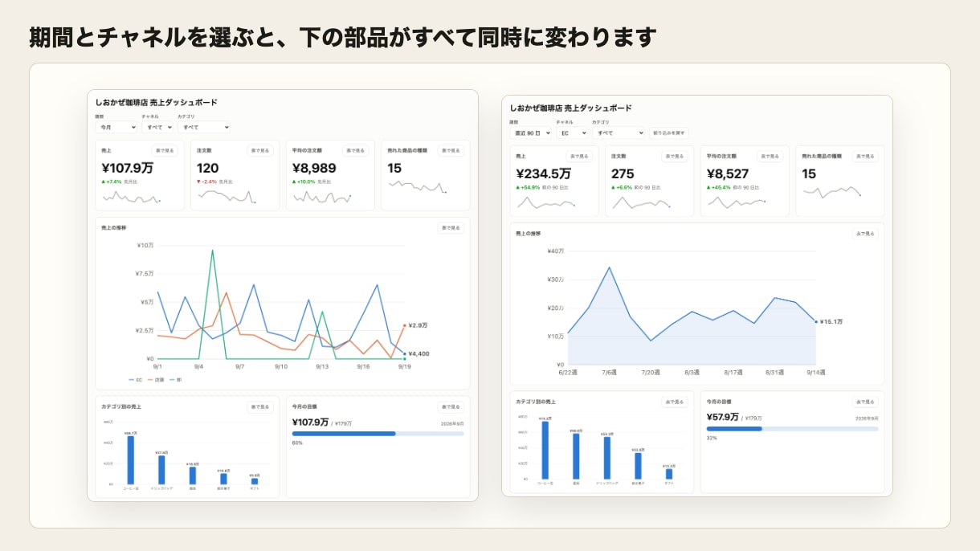Click the 6/22週 label on the area chart
The image size is (980, 551).
(x=568, y=372)
